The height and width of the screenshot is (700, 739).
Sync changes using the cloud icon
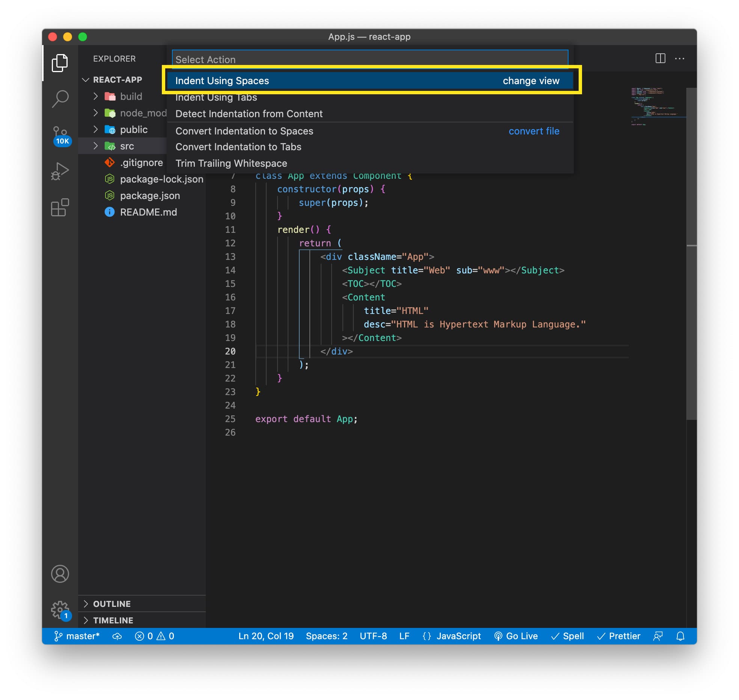point(117,636)
